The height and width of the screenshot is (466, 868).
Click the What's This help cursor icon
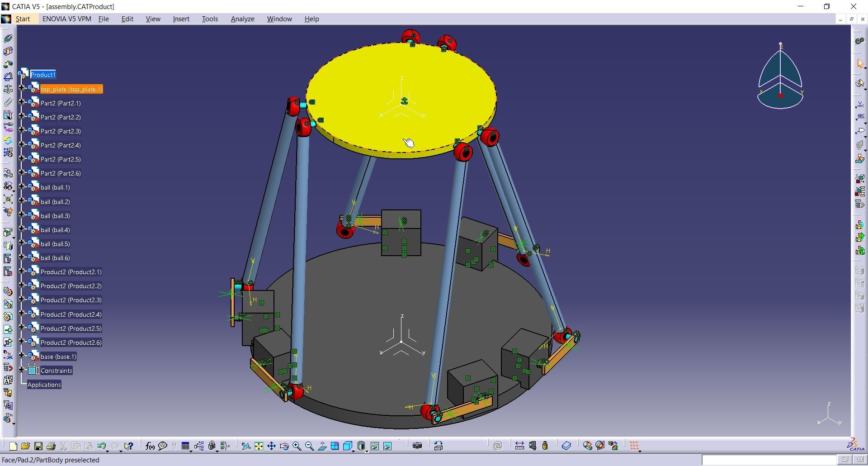[129, 447]
